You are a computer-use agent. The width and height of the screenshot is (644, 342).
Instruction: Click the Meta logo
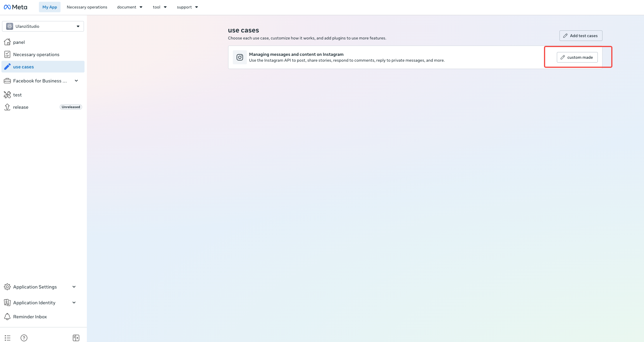tap(16, 7)
